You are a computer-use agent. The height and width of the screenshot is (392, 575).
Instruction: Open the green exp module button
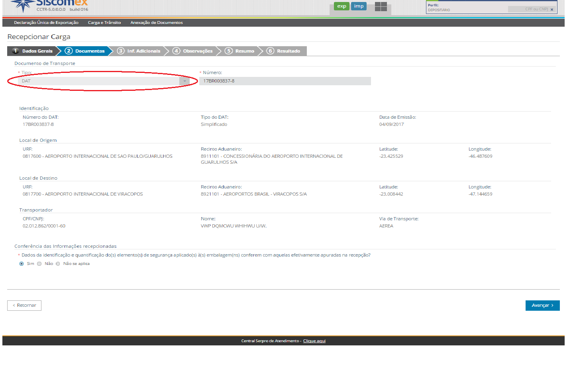point(341,6)
